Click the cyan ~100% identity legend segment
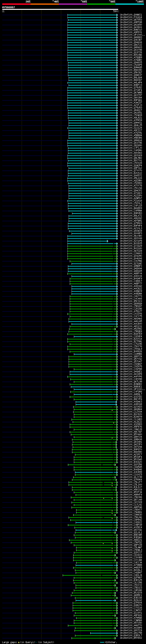Screen dimensions: 146x644 point(129,4)
